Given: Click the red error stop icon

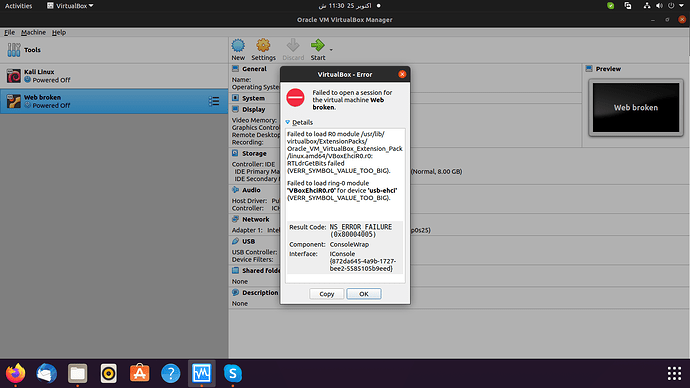Looking at the screenshot, I should [295, 97].
